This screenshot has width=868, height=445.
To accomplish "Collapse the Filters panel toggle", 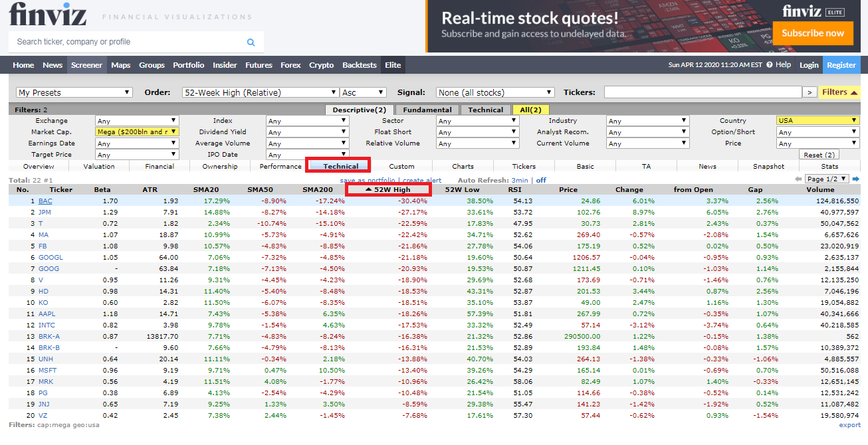I will (840, 92).
